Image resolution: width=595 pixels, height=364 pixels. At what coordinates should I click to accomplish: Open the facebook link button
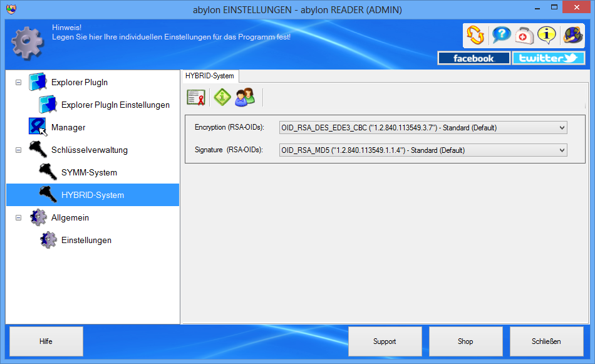pyautogui.click(x=473, y=58)
